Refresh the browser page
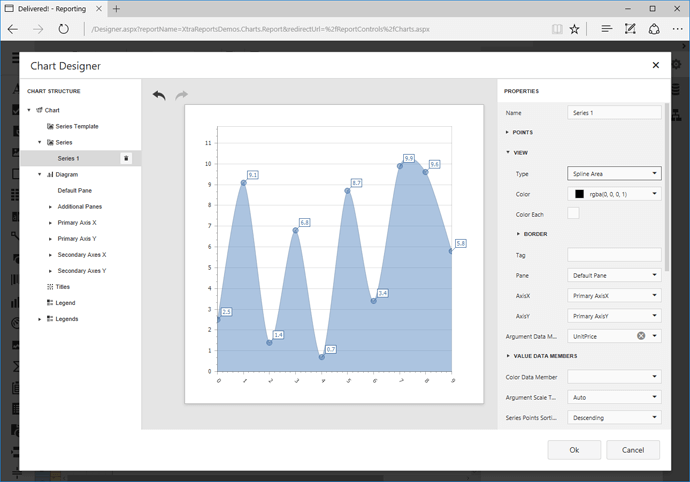The height and width of the screenshot is (482, 690). point(63,29)
